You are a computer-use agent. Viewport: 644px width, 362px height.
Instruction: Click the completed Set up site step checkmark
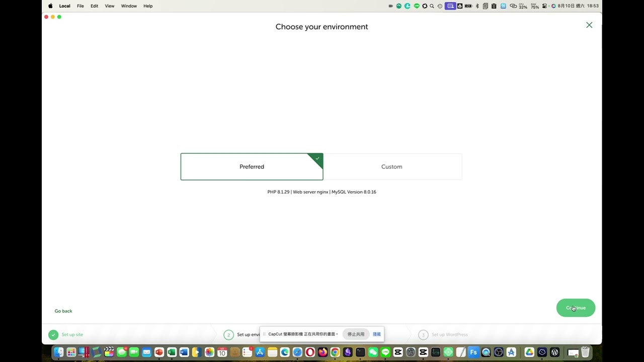tap(53, 334)
